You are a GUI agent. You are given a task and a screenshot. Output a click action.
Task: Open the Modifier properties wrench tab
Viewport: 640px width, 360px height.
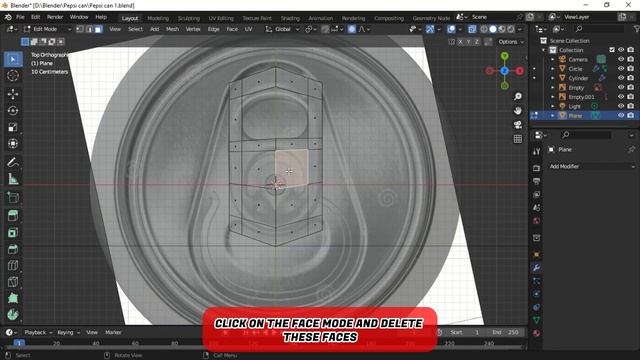click(x=536, y=268)
